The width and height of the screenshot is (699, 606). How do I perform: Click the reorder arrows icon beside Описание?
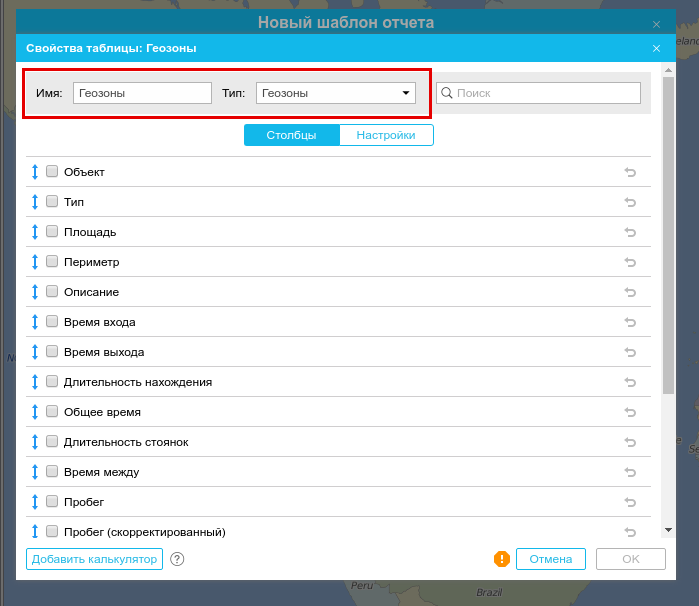click(x=35, y=292)
